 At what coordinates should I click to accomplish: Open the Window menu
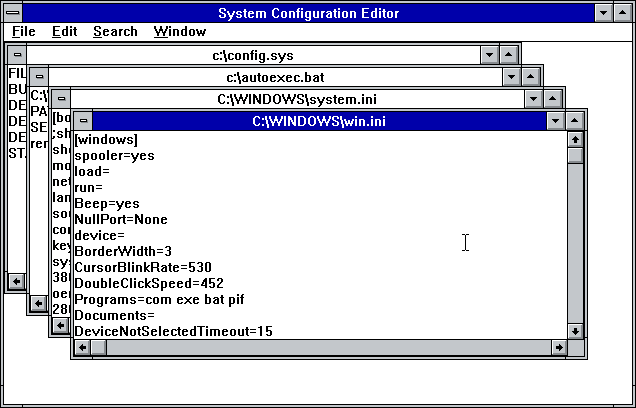click(180, 31)
